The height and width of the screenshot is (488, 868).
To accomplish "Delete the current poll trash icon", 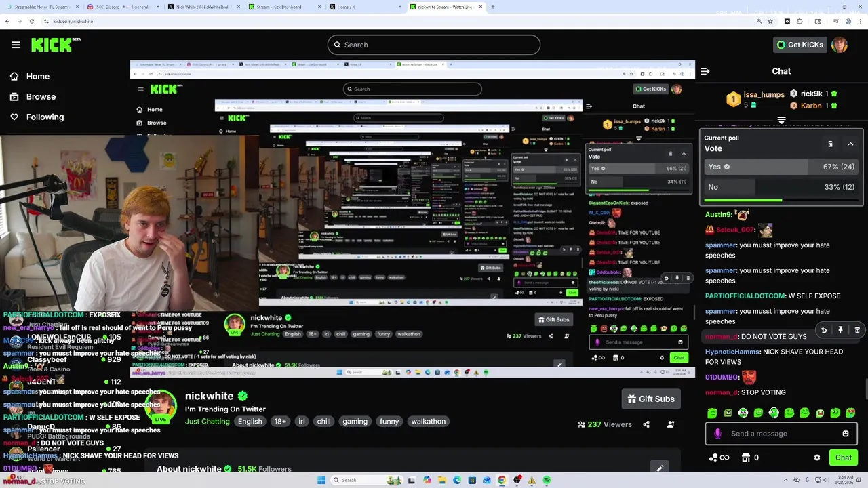I will [830, 144].
